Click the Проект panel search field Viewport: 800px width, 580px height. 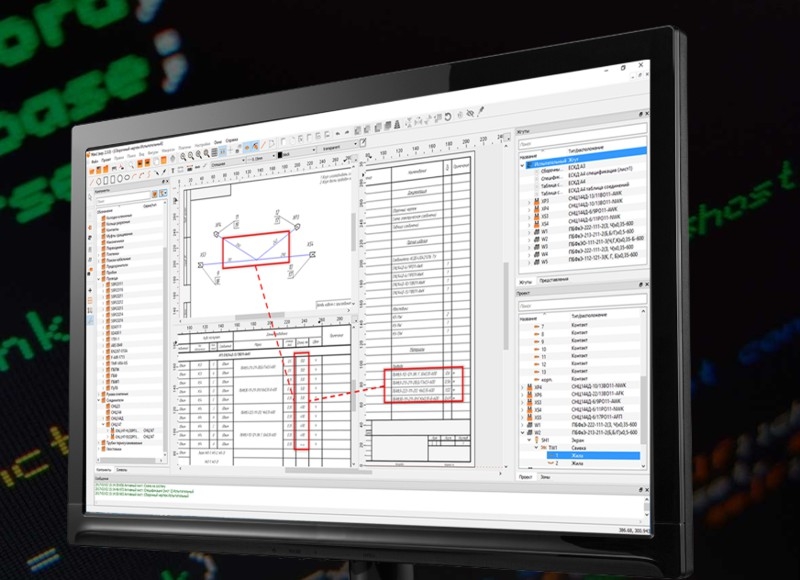[582, 304]
